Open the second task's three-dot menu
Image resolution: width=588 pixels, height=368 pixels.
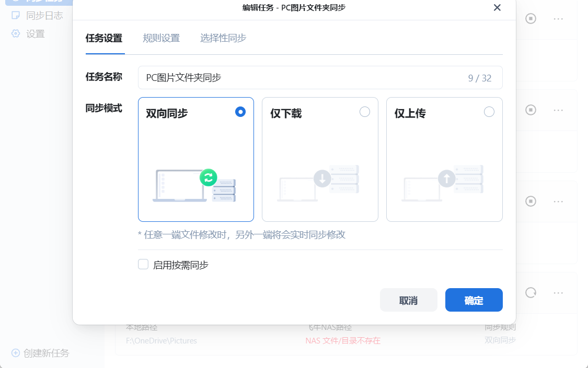coord(558,110)
